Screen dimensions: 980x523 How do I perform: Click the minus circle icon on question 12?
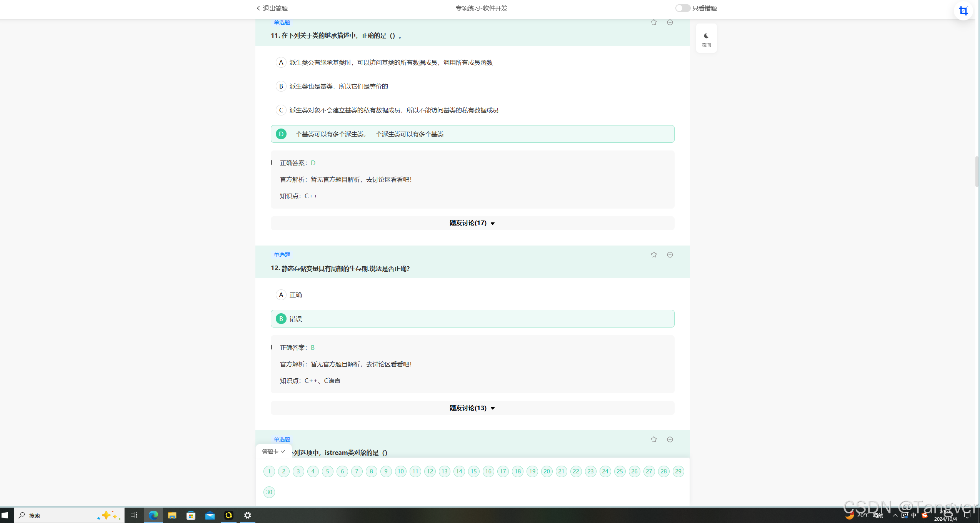[670, 255]
